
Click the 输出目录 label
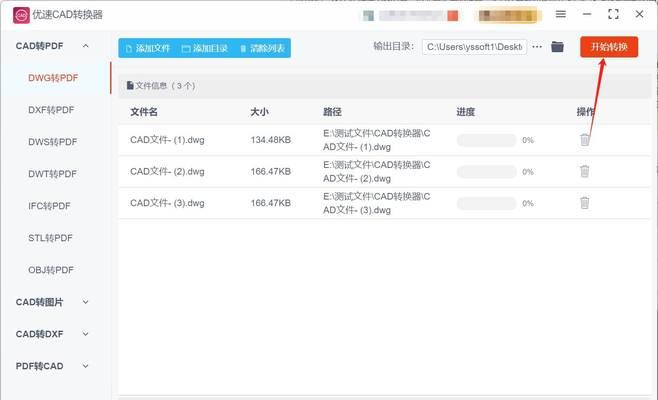(x=394, y=46)
